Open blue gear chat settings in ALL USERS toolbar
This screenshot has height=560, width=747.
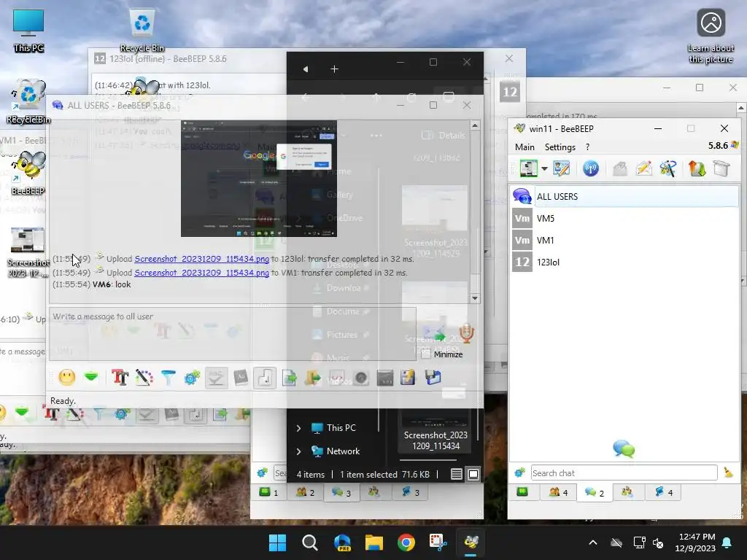click(192, 378)
